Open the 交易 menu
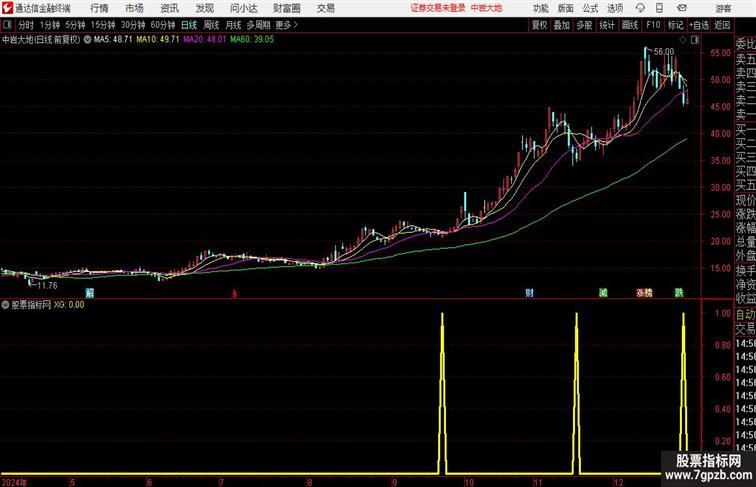The height and width of the screenshot is (487, 756). pyautogui.click(x=325, y=8)
